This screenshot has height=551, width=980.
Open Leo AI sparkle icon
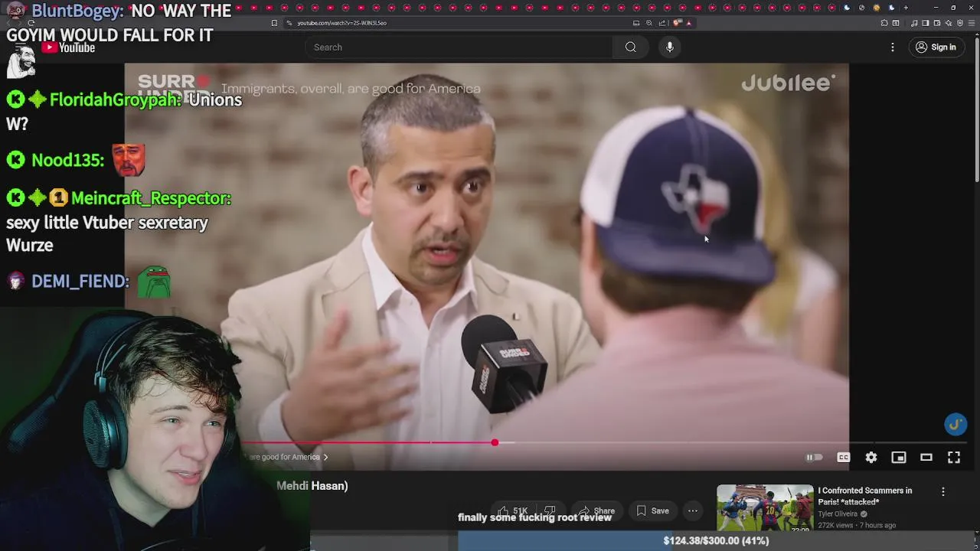point(949,23)
